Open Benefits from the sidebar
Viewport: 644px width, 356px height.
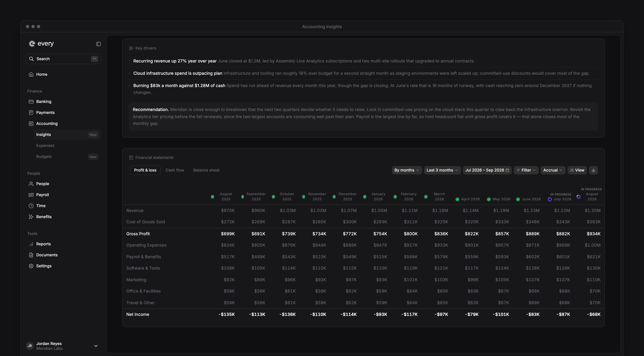tap(63, 217)
